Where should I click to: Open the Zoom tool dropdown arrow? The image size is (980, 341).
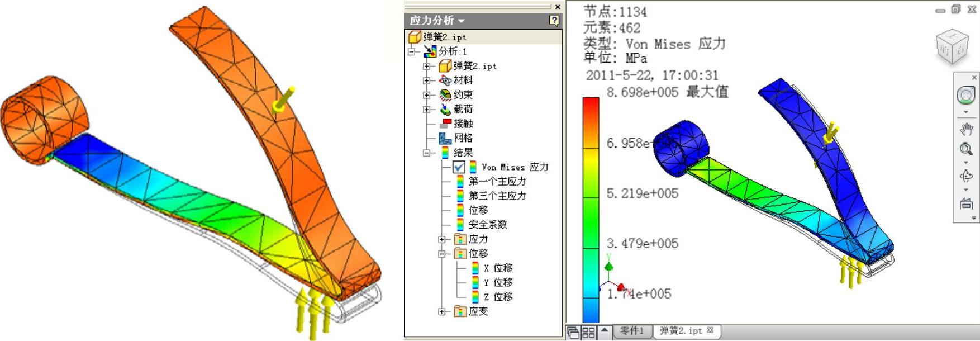click(x=965, y=163)
